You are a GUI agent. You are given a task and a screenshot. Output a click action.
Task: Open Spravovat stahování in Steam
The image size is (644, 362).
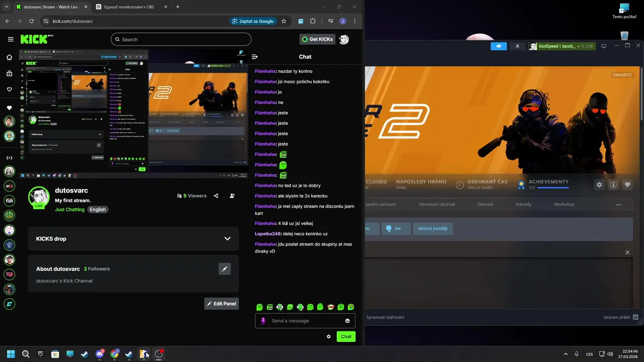(x=385, y=317)
